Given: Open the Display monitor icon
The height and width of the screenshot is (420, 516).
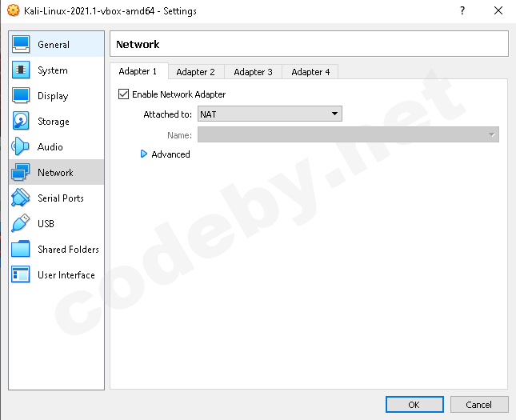Looking at the screenshot, I should [x=21, y=95].
